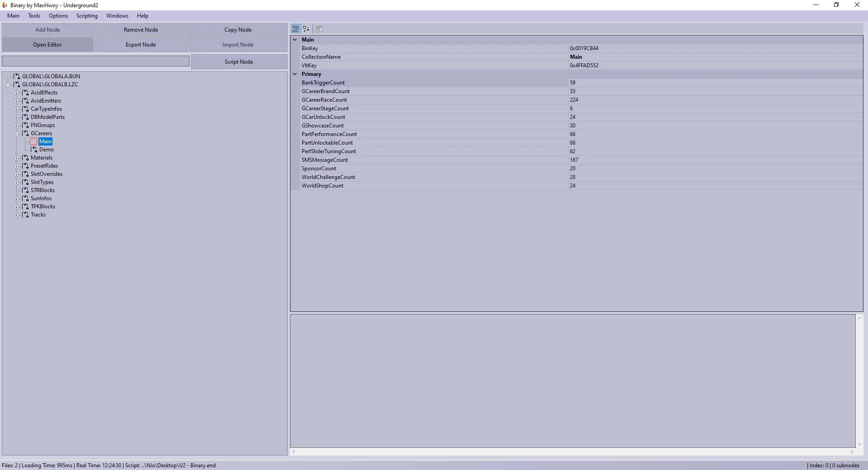Select the GCarUnlockCount property

point(323,117)
